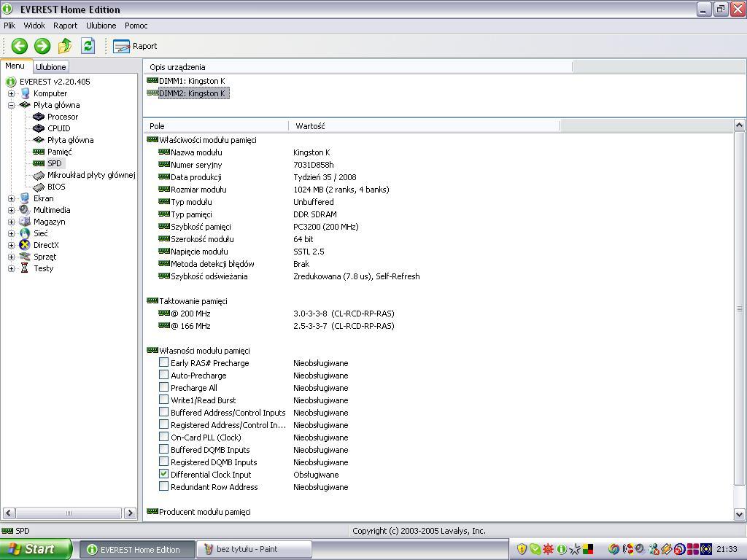Click the green Forward arrow toolbar icon
747x560 pixels.
tap(42, 46)
